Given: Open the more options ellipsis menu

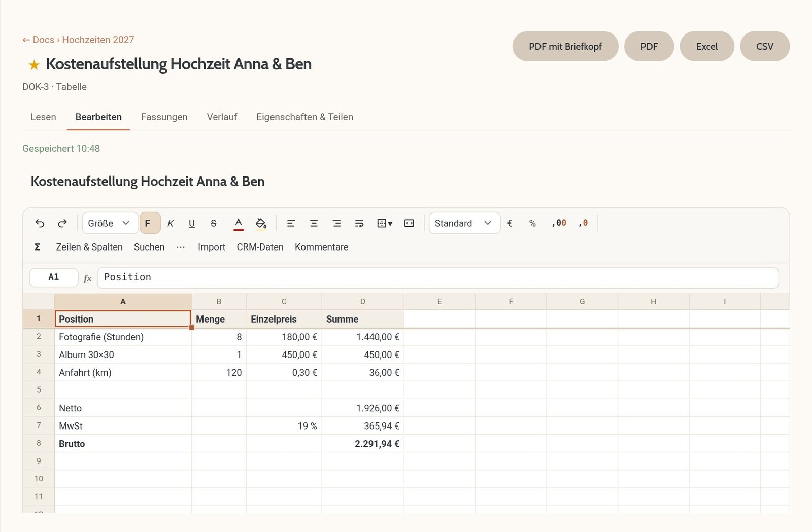Looking at the screenshot, I should click(x=181, y=247).
